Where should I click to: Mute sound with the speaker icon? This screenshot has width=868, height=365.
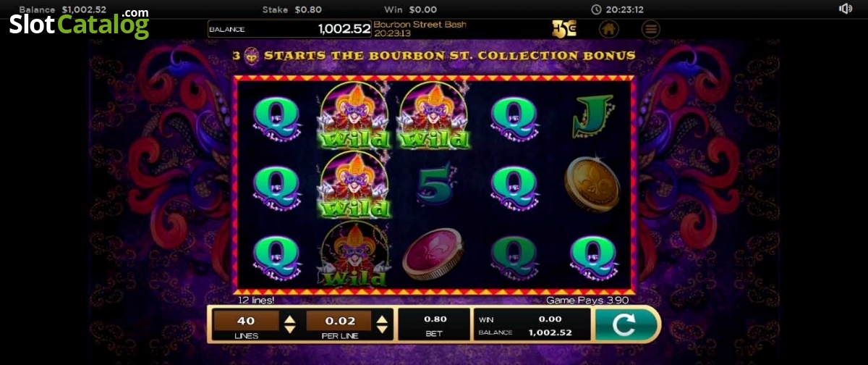pyautogui.click(x=845, y=9)
